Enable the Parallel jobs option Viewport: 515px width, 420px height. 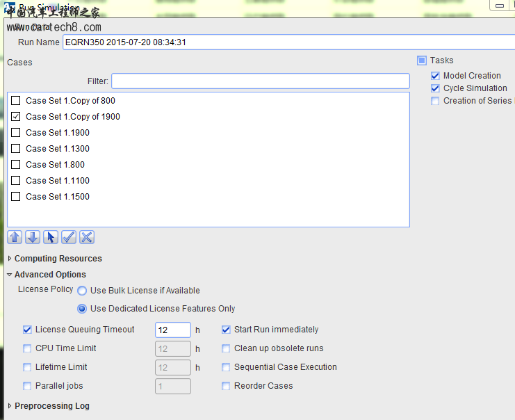tap(27, 386)
